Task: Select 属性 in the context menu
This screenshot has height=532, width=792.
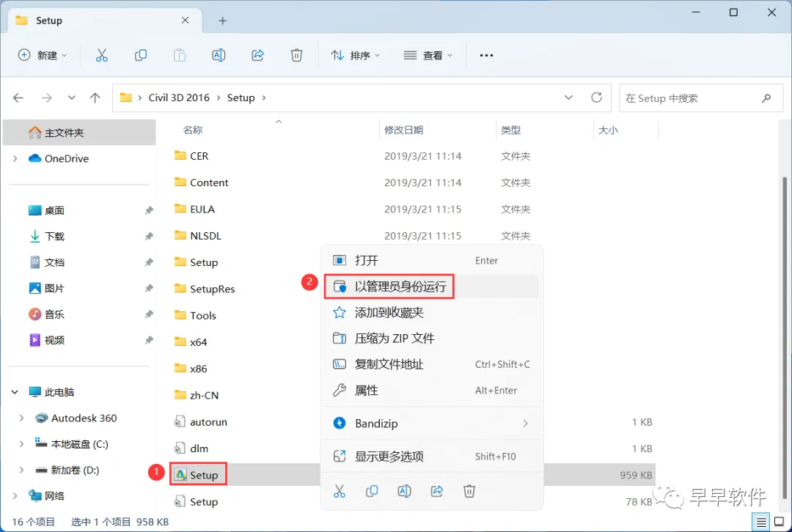Action: pyautogui.click(x=432, y=390)
